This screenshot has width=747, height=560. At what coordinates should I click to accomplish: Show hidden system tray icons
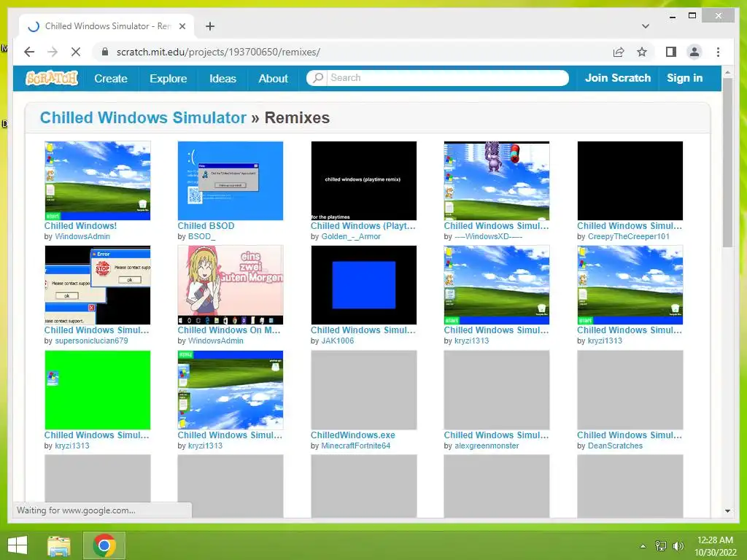point(643,546)
